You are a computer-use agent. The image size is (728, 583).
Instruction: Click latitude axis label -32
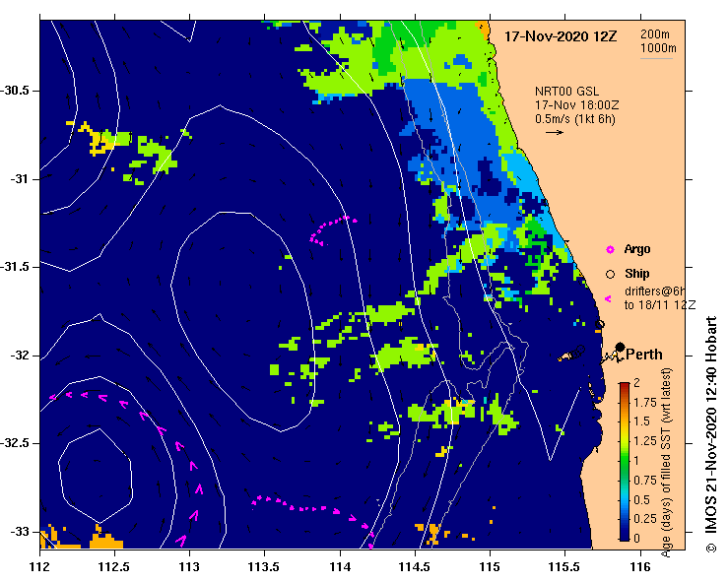point(20,356)
